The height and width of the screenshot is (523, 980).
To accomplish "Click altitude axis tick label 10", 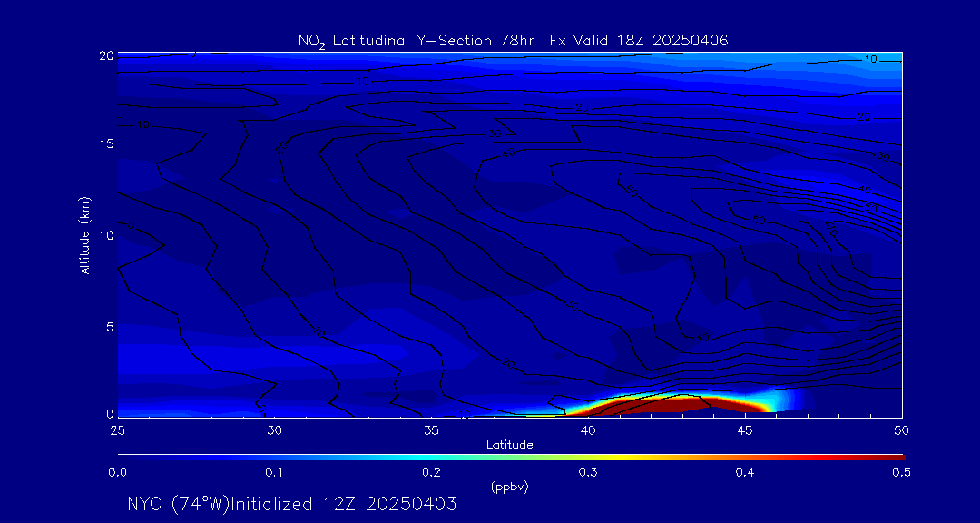I will pos(105,234).
